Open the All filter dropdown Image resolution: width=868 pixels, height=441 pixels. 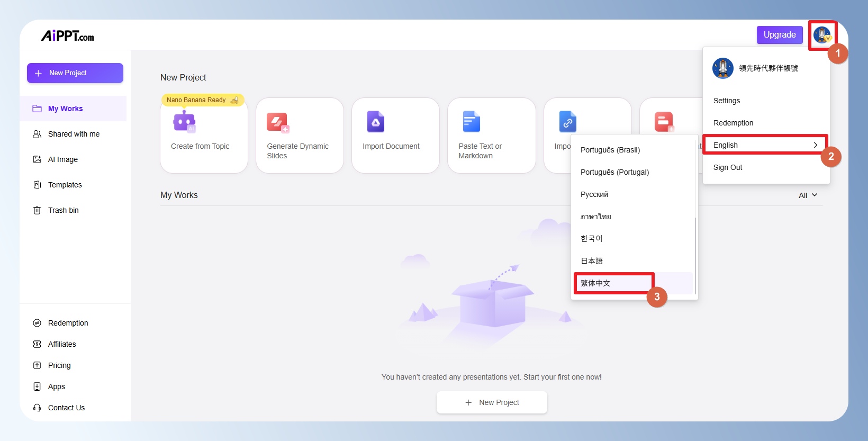click(x=808, y=195)
